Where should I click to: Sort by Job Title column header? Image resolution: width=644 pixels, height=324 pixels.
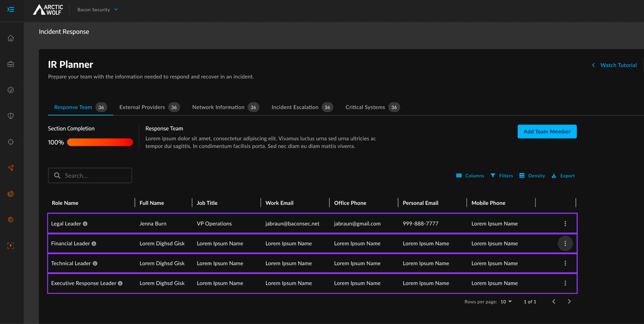click(207, 203)
